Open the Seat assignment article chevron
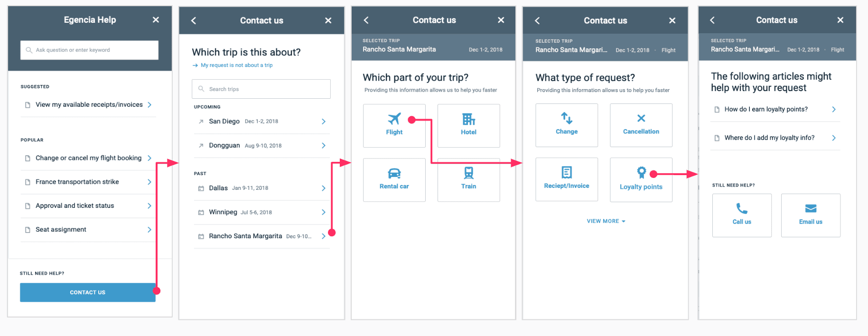Viewport: 868px width, 336px height. [x=149, y=230]
